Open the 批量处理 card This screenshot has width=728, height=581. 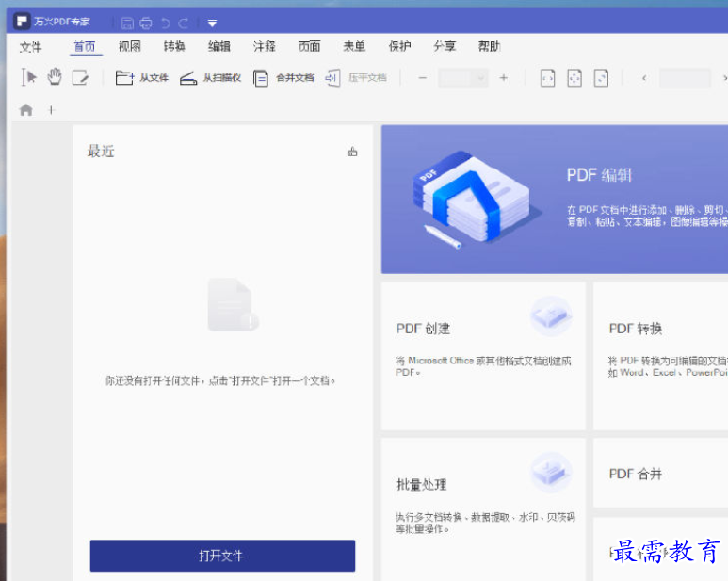pos(483,509)
